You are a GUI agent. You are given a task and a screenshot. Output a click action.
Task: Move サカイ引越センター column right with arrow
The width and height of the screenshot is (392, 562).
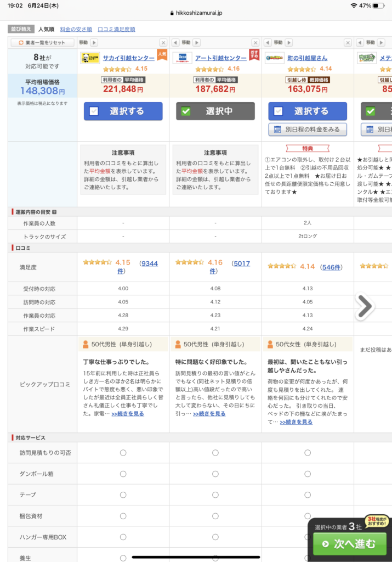pyautogui.click(x=94, y=43)
